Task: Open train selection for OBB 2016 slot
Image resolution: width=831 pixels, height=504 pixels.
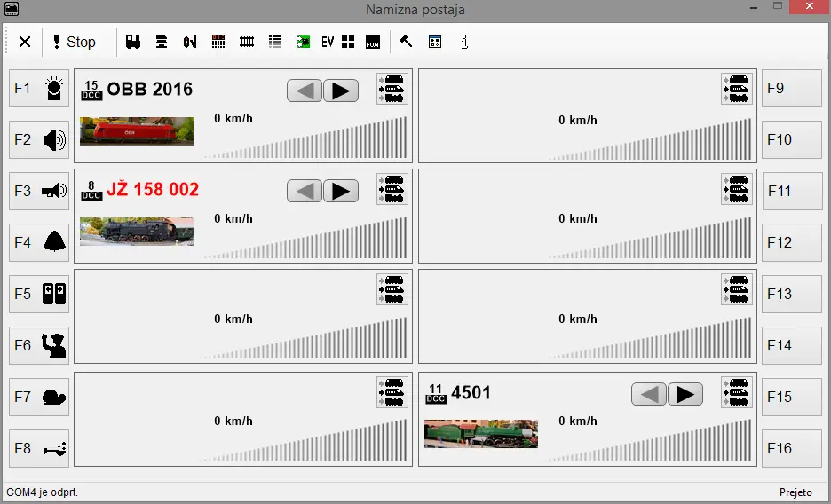Action: point(392,89)
